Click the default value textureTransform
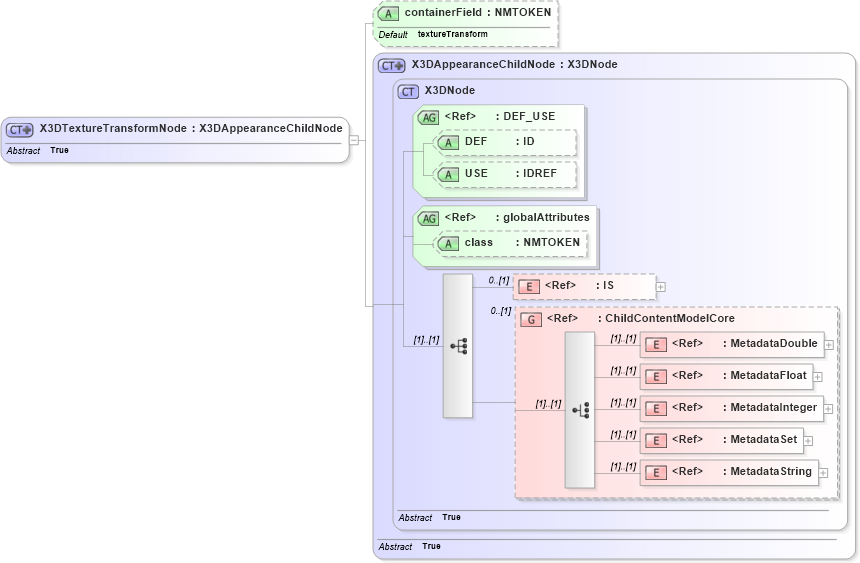Image resolution: width=860 pixels, height=563 pixels. pos(452,34)
